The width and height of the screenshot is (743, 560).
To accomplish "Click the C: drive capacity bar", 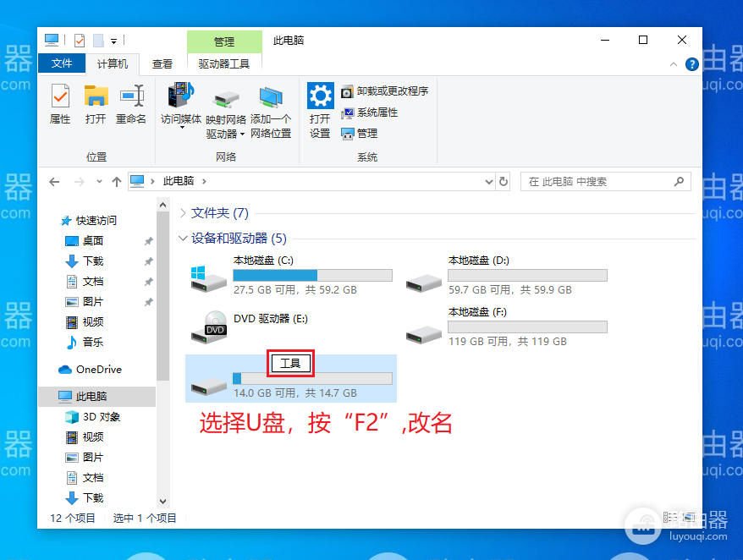I will tap(313, 275).
